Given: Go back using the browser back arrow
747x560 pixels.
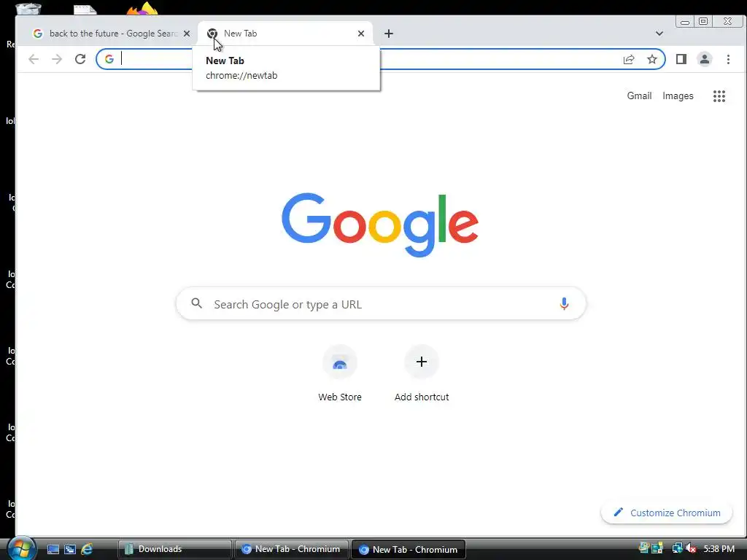Looking at the screenshot, I should pyautogui.click(x=34, y=59).
